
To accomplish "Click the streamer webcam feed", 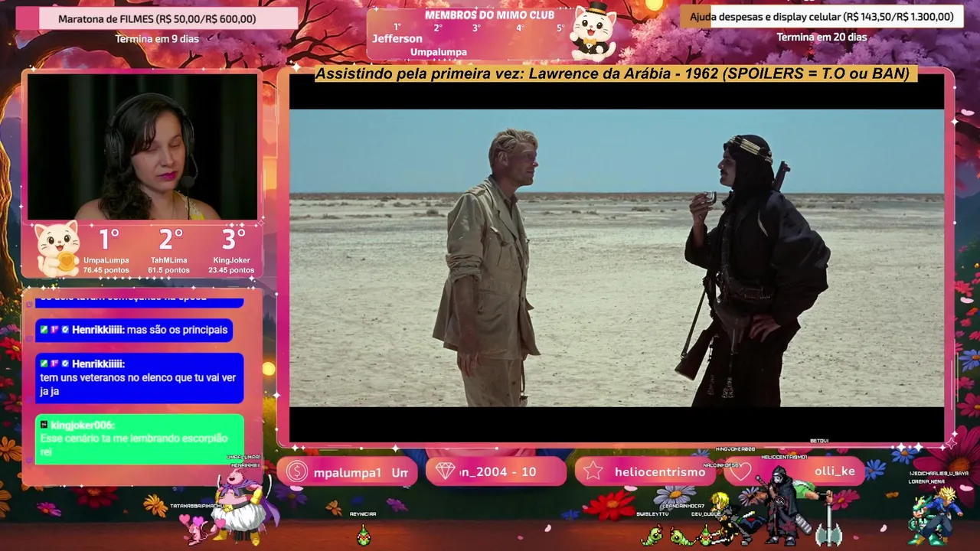I will click(x=143, y=146).
